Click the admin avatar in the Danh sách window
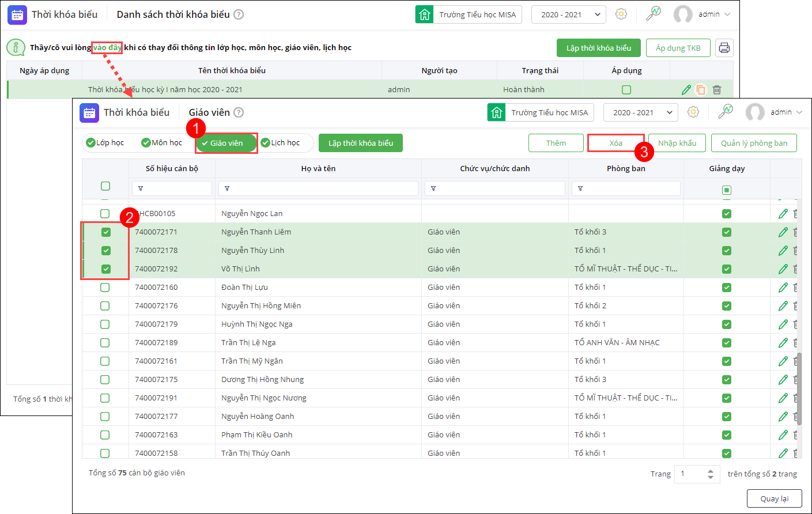 [x=683, y=14]
